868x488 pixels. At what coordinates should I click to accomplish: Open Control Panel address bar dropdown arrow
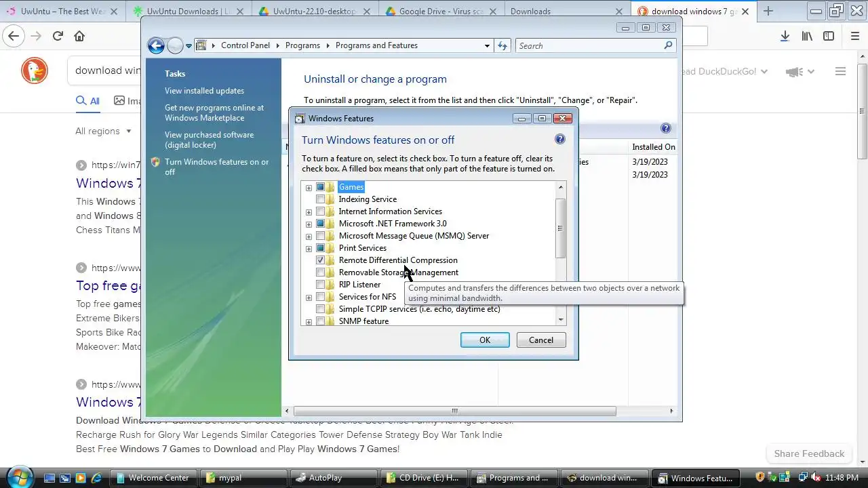487,45
